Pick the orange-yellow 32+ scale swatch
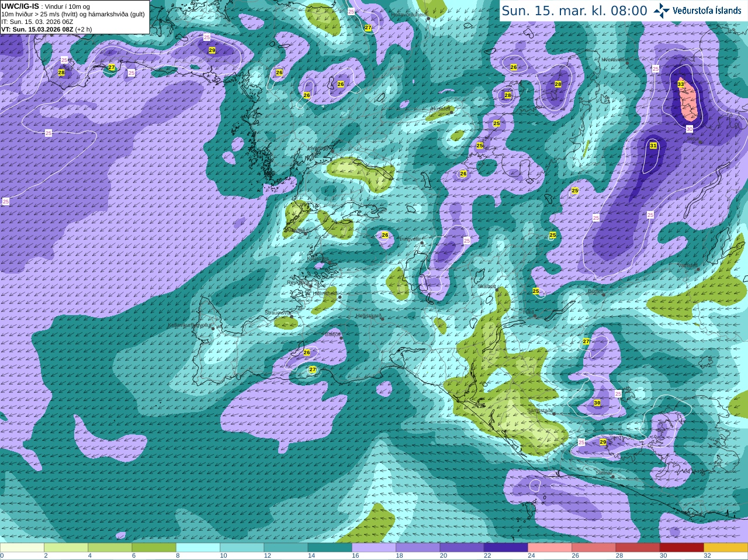This screenshot has height=560, width=748. coord(726,547)
